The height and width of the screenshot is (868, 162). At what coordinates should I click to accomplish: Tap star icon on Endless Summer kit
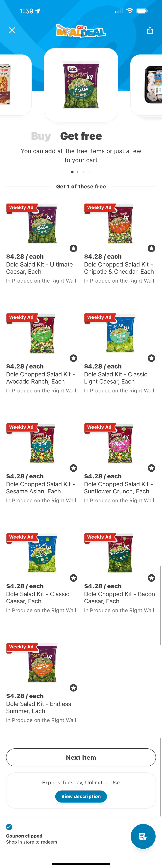point(73,688)
